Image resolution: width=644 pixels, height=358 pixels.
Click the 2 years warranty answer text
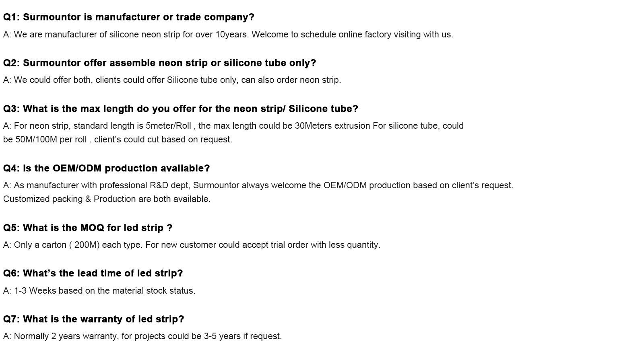coord(142,336)
